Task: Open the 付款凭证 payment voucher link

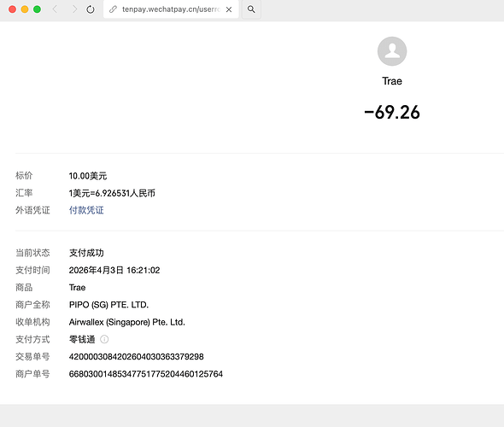Action: coord(86,210)
